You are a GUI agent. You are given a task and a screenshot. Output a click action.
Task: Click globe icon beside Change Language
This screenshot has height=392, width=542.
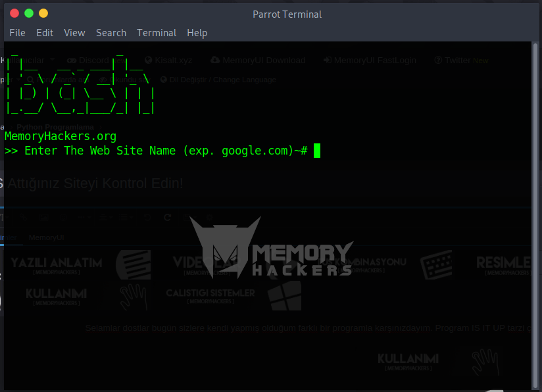pos(164,80)
